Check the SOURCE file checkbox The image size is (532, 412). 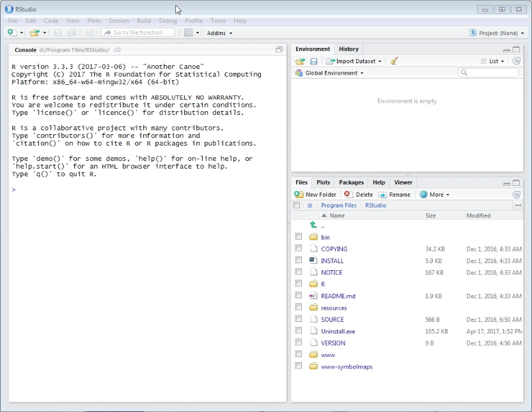pos(298,319)
